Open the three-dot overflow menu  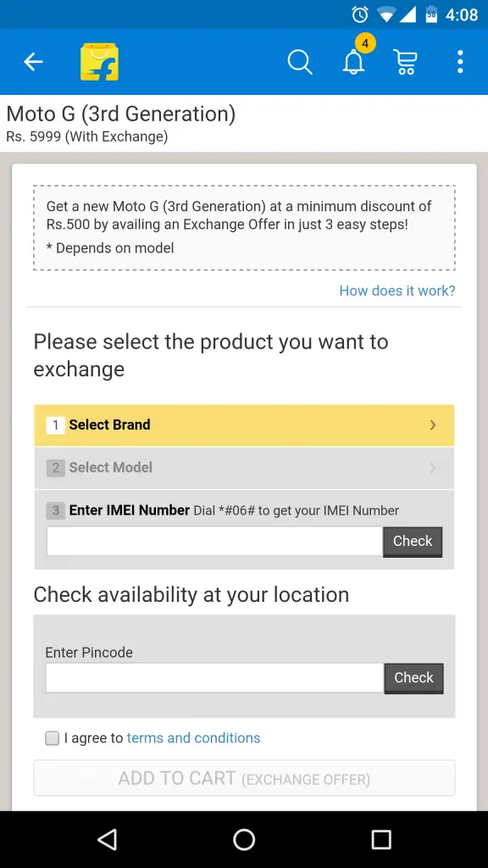[460, 61]
